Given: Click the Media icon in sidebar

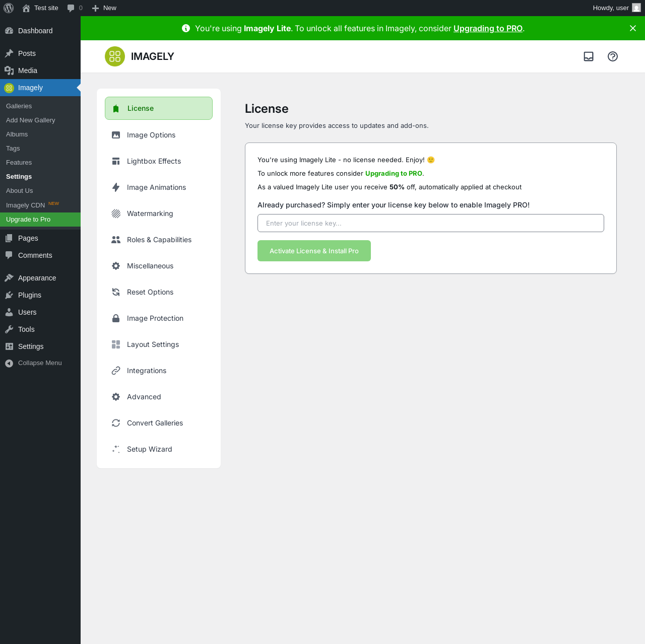Looking at the screenshot, I should pos(9,70).
